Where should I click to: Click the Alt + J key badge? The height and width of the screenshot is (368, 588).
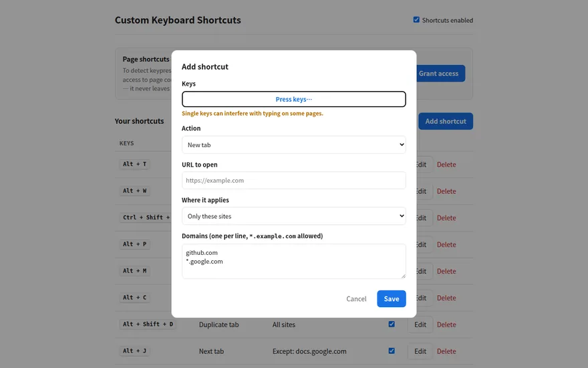point(134,351)
